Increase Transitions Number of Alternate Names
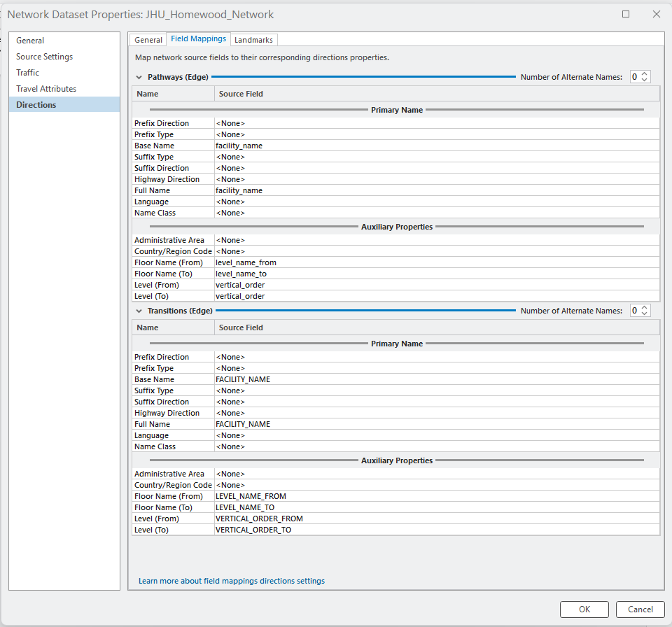Screen dimensions: 672x627 tap(644, 308)
